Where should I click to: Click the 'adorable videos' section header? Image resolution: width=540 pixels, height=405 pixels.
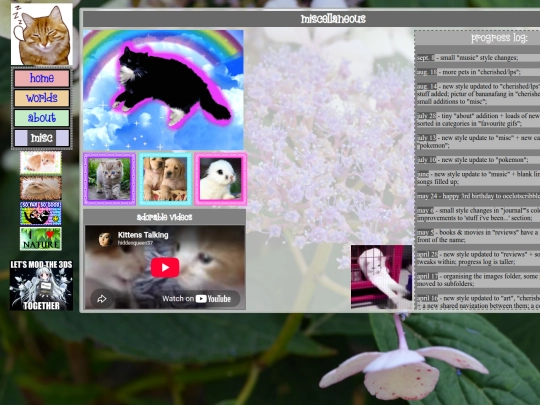pyautogui.click(x=164, y=217)
